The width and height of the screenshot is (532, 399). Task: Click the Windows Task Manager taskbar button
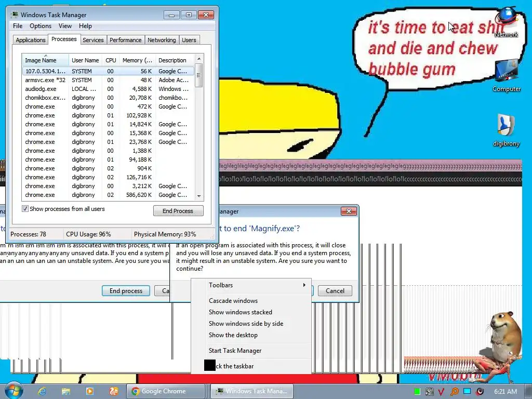252,391
